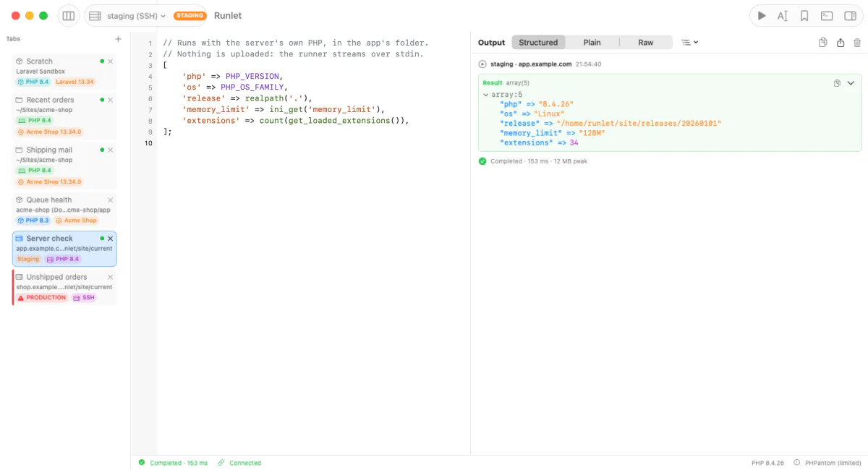Click the extensions value 34
Viewport: 868px width, 470px height.
pos(574,142)
